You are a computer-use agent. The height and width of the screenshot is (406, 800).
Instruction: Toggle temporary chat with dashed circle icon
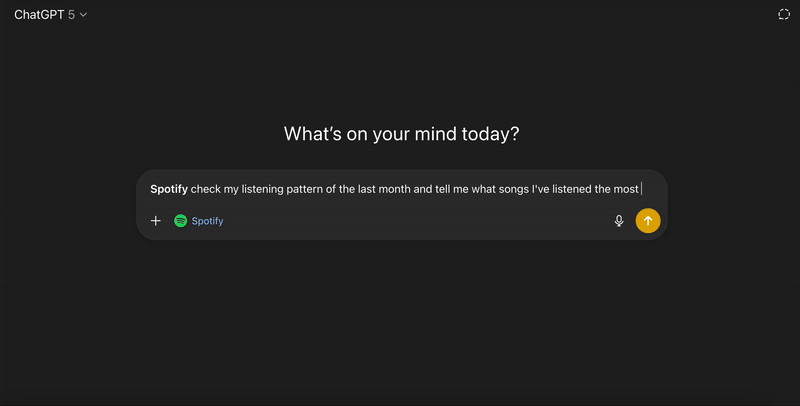pos(783,15)
